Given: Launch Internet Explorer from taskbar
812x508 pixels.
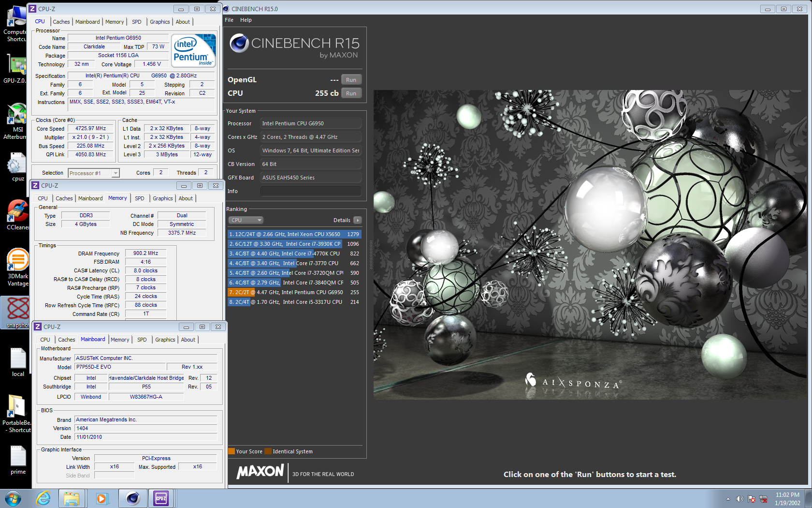Looking at the screenshot, I should click(x=43, y=498).
